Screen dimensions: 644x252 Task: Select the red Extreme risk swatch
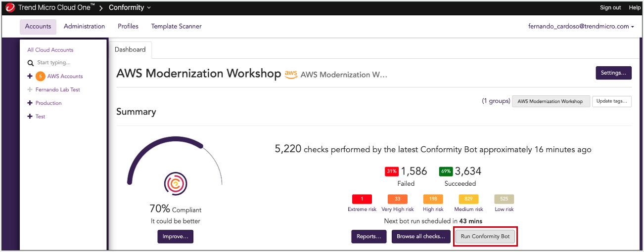(x=362, y=199)
